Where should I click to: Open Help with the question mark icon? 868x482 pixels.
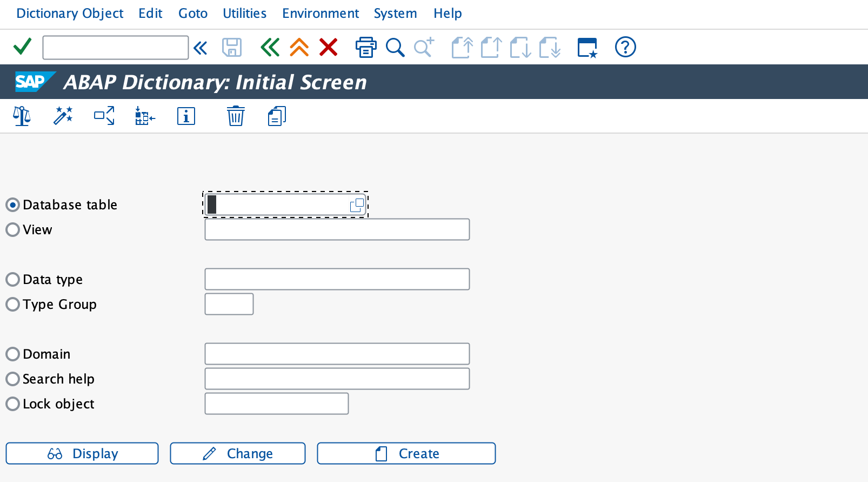[625, 47]
